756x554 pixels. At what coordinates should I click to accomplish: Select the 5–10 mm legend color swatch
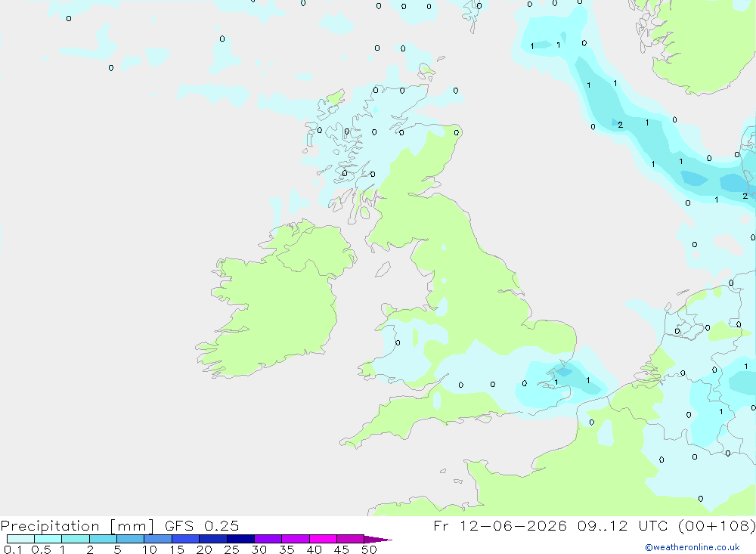coord(131,539)
